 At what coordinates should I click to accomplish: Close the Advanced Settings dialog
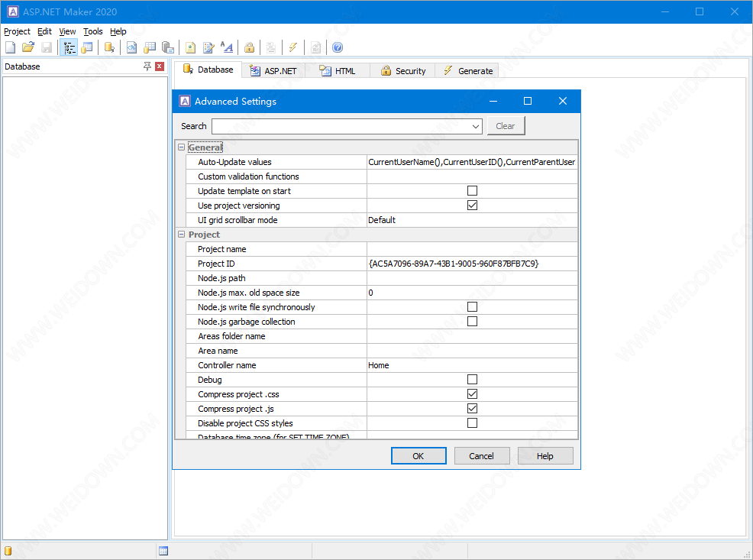click(563, 101)
